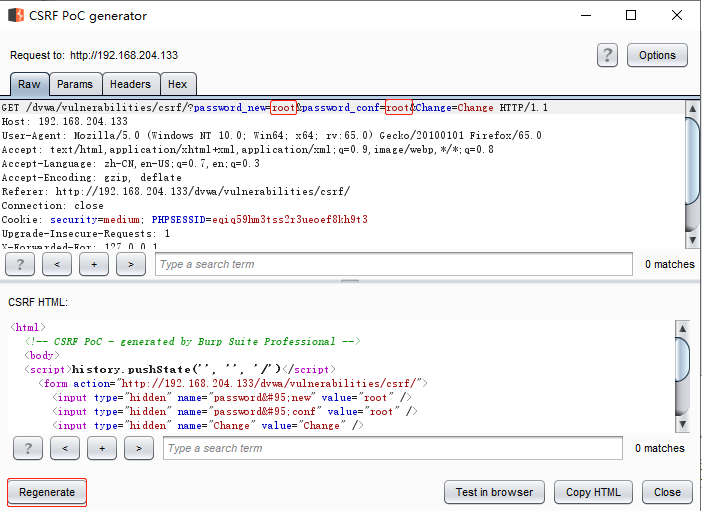
Task: Click the password_new parameter in GET line
Action: [x=230, y=108]
